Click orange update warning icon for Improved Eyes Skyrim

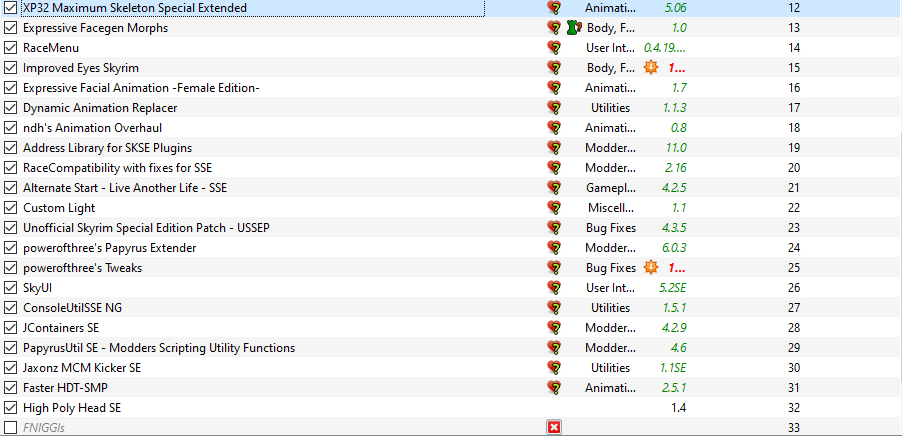(651, 67)
